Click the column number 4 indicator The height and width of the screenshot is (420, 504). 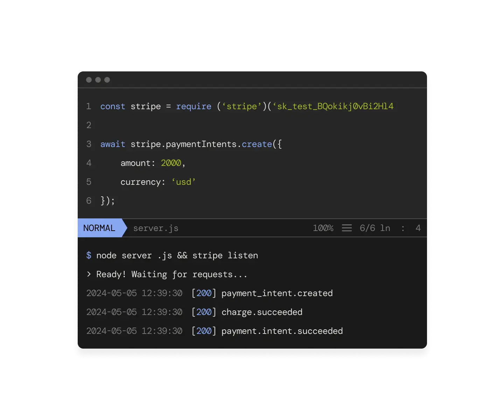click(418, 228)
